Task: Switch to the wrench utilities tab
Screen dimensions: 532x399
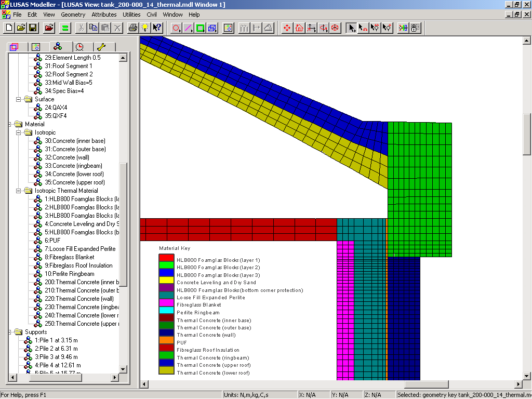Action: pos(101,47)
